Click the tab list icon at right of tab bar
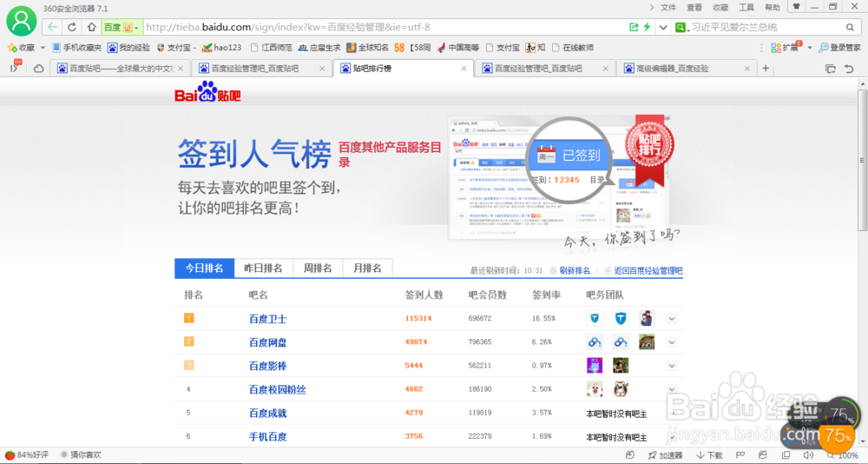This screenshot has height=464, width=868. [x=831, y=68]
